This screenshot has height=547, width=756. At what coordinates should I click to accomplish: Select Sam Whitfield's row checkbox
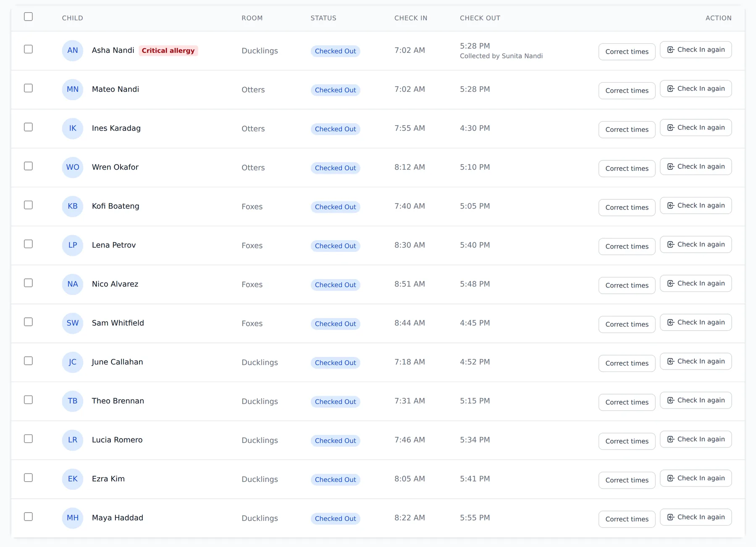point(28,322)
